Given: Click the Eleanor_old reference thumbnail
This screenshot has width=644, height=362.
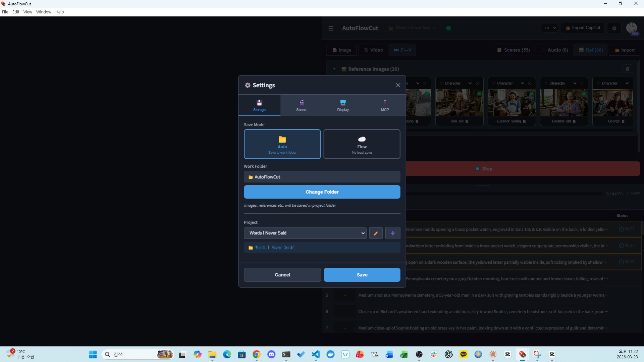Looking at the screenshot, I should pyautogui.click(x=564, y=103).
